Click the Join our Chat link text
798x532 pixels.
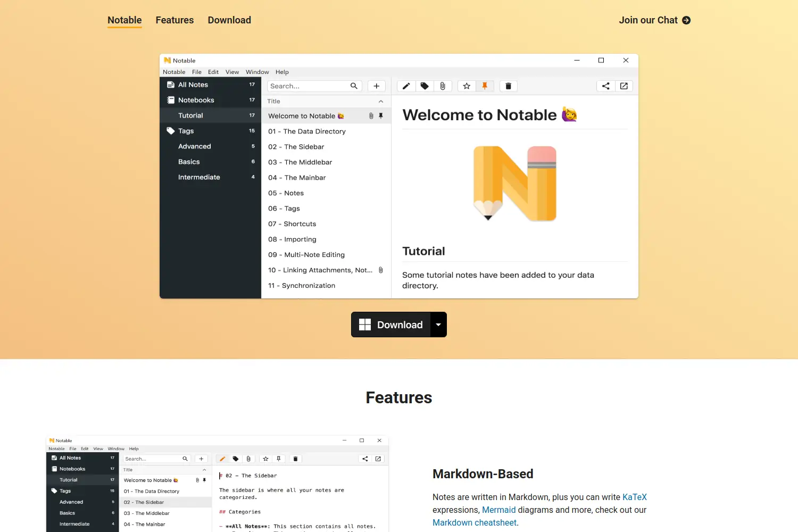[x=648, y=20]
